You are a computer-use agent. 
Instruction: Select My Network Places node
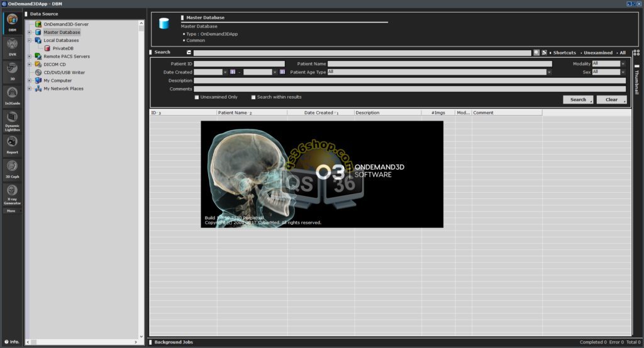[x=64, y=89]
